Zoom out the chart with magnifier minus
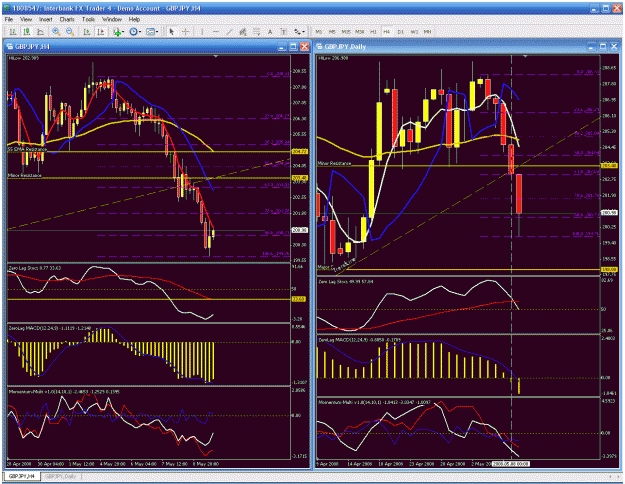 [70, 32]
